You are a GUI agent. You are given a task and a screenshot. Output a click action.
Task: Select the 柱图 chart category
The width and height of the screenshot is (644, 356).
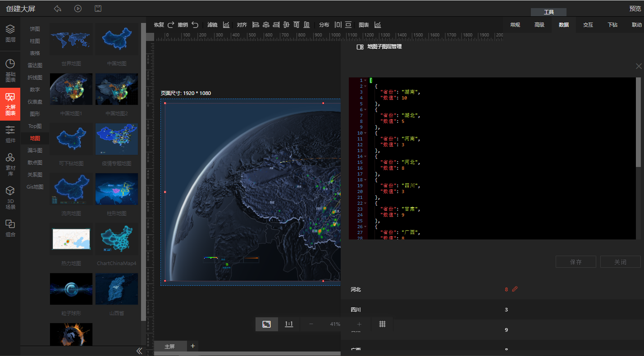pos(35,41)
